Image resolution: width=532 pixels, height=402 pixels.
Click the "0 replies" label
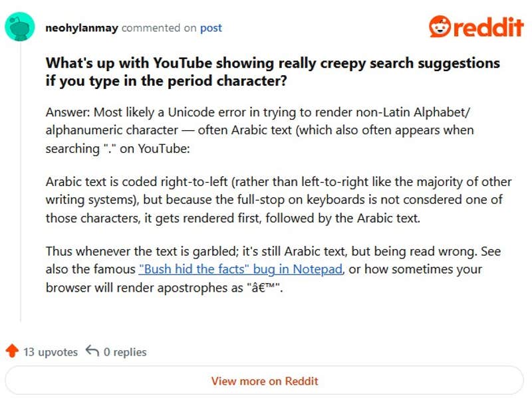coord(125,352)
